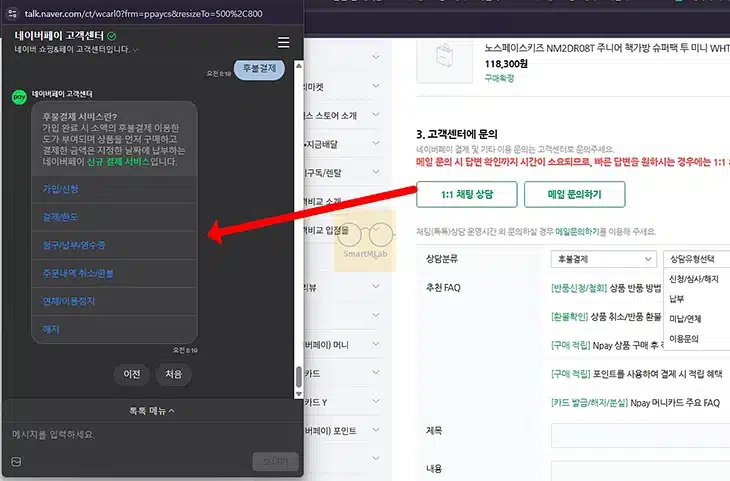Open the 후불결제 상담분류 dropdown

(x=603, y=259)
